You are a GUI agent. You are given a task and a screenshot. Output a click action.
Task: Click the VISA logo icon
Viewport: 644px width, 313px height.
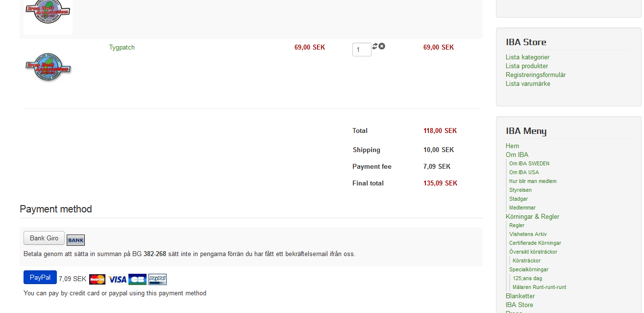[117, 279]
